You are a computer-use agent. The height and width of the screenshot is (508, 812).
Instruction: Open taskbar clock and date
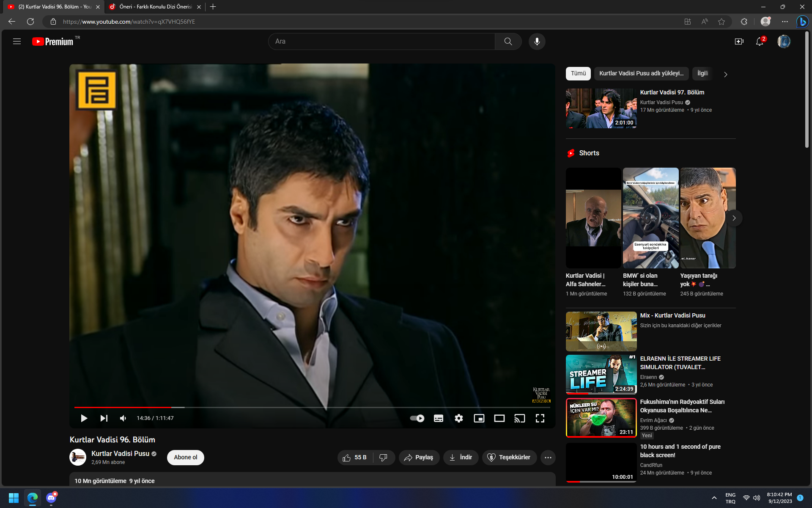(x=780, y=498)
